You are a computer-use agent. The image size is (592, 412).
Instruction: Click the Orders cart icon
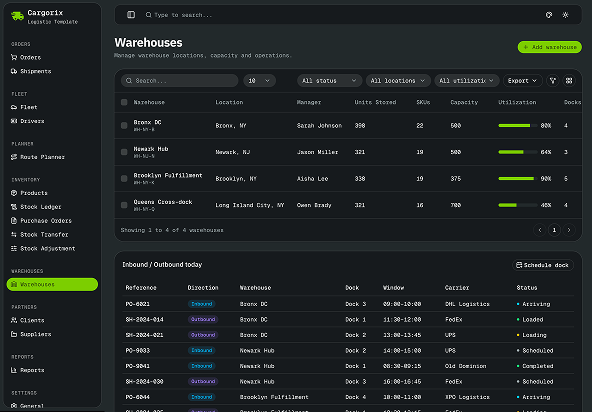pos(14,57)
